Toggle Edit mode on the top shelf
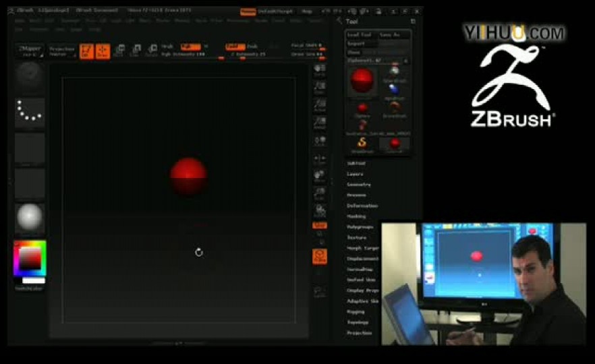 pos(86,51)
